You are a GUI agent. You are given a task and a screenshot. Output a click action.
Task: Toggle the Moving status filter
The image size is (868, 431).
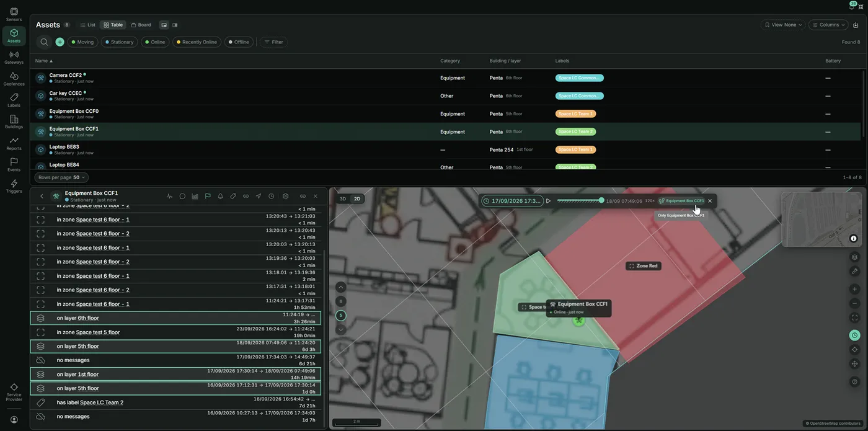pos(82,42)
